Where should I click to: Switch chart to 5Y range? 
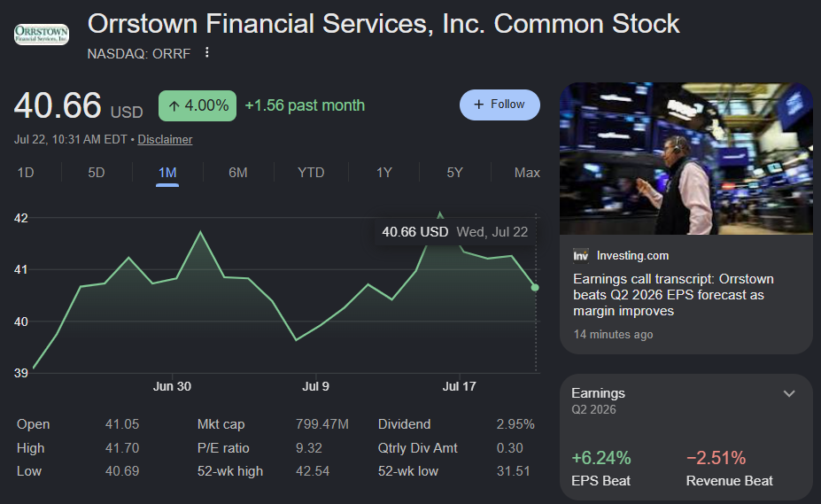pyautogui.click(x=454, y=173)
